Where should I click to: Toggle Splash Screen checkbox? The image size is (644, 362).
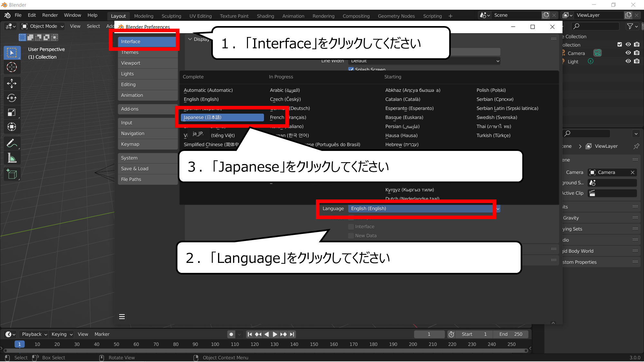coord(351,69)
